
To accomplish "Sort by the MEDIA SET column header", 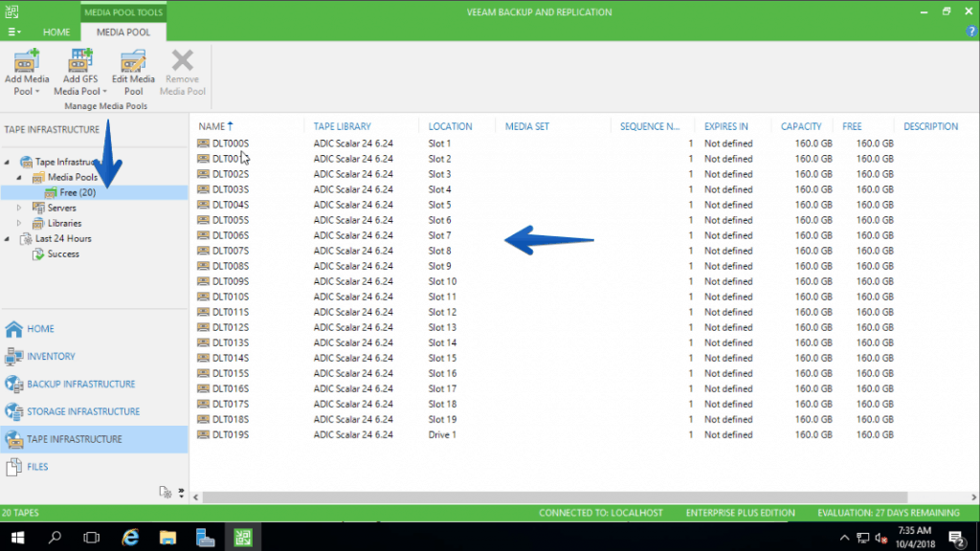I will point(527,126).
